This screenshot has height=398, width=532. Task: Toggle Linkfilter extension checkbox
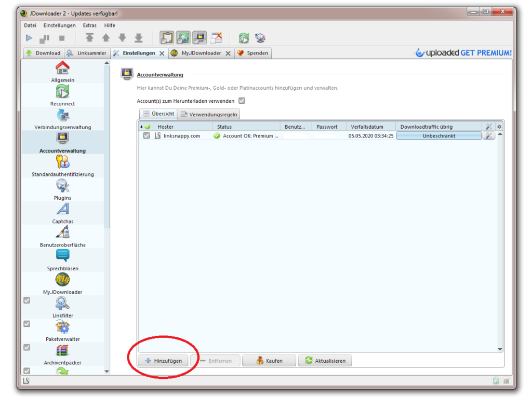coord(27,300)
